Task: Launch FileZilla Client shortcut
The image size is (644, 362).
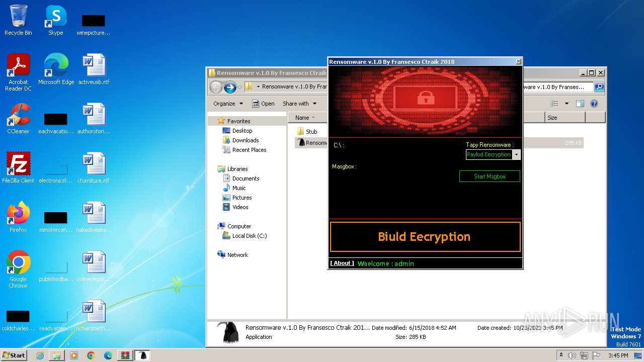Action: point(18,167)
